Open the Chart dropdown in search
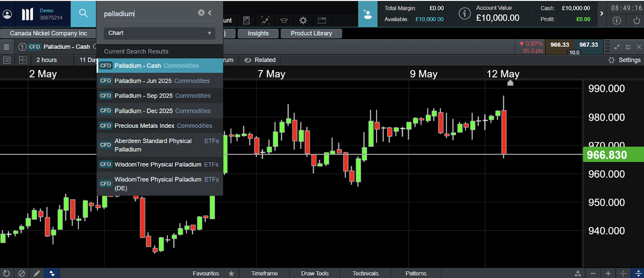The image size is (644, 278). click(159, 33)
